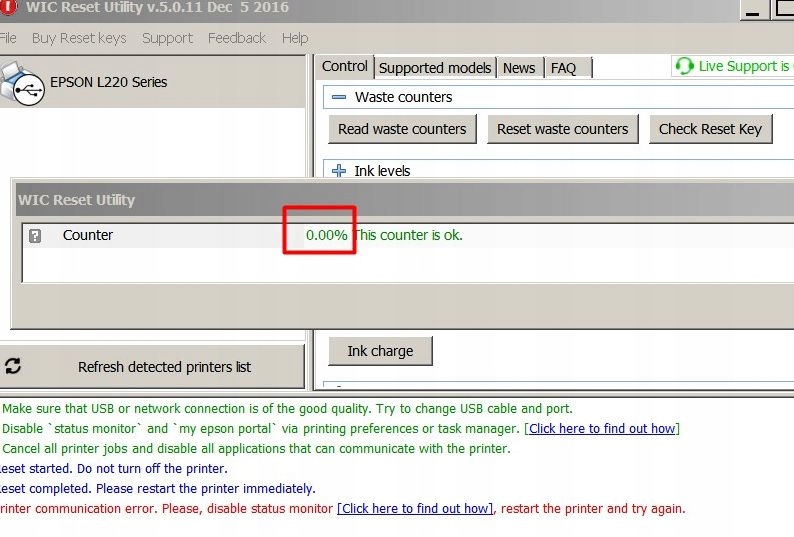Click the Ink charge button
This screenshot has width=794, height=537.
380,351
